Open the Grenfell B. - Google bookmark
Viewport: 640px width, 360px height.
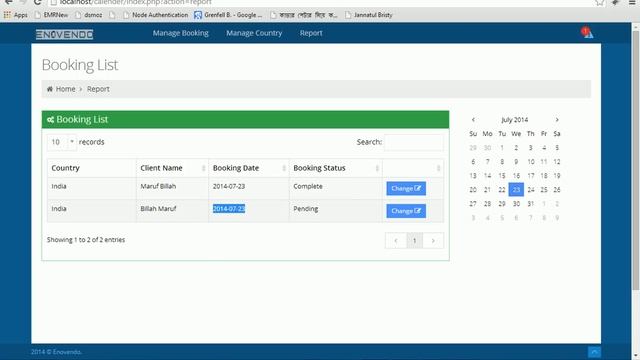pyautogui.click(x=228, y=15)
